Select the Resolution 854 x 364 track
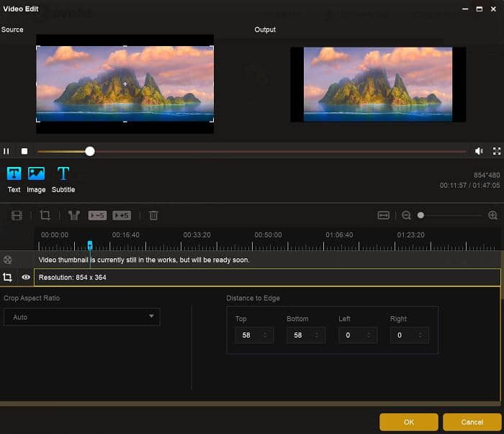 click(x=267, y=277)
